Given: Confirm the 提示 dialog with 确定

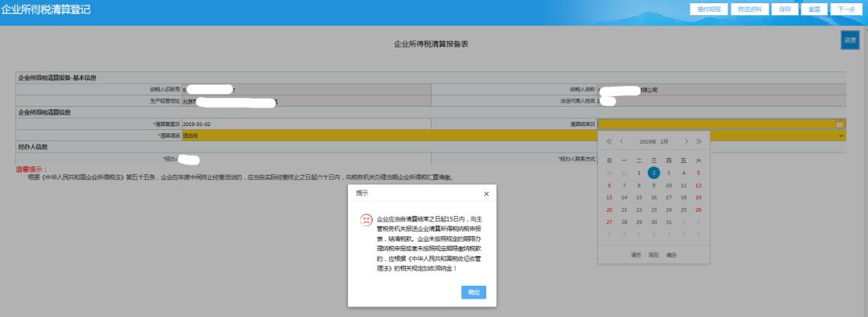Looking at the screenshot, I should [473, 292].
